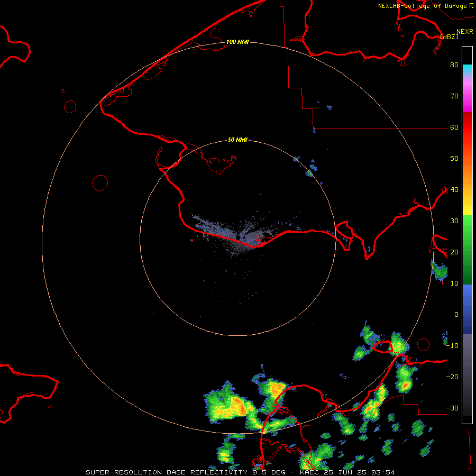Click the 100 NMI range ring label
The image size is (476, 476).
click(x=237, y=42)
